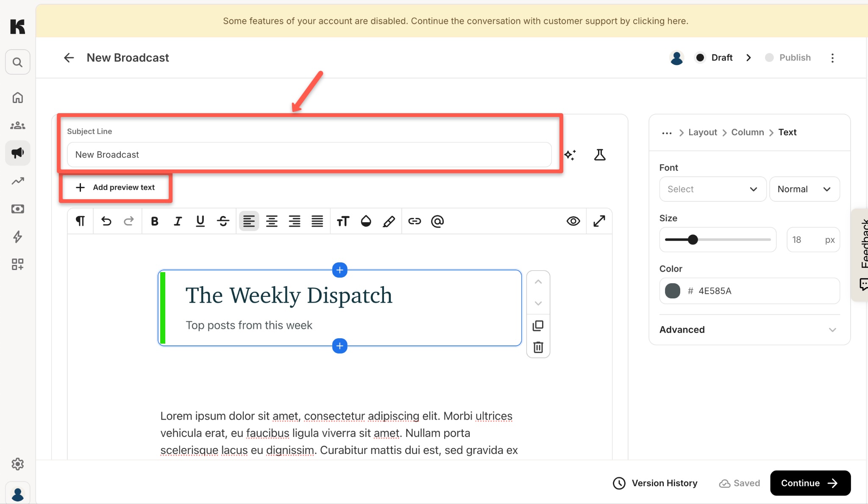Justify the text
Image resolution: width=868 pixels, height=504 pixels.
pyautogui.click(x=317, y=221)
